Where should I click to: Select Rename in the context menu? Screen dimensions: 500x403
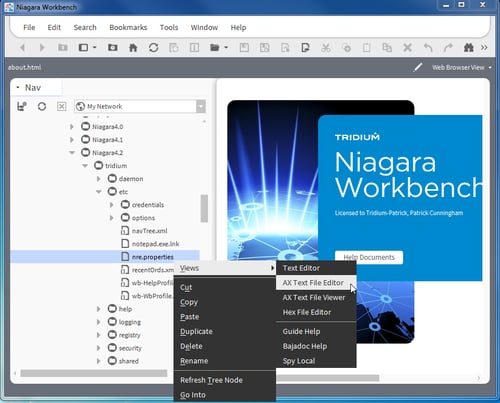pos(194,361)
